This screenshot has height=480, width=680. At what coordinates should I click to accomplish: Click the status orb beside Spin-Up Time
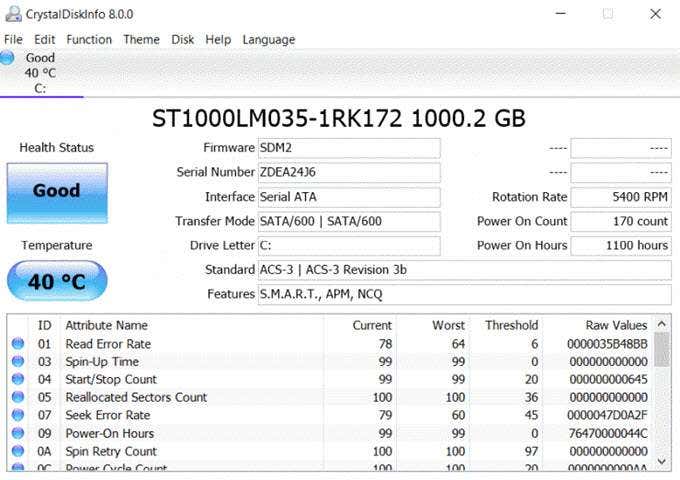[16, 362]
